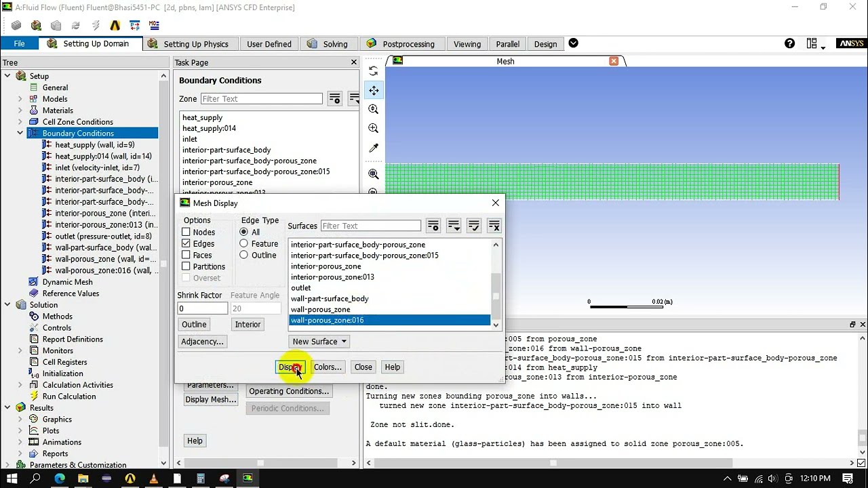The width and height of the screenshot is (868, 488).
Task: Open Microsoft Edge from the taskbar
Action: pyautogui.click(x=60, y=479)
